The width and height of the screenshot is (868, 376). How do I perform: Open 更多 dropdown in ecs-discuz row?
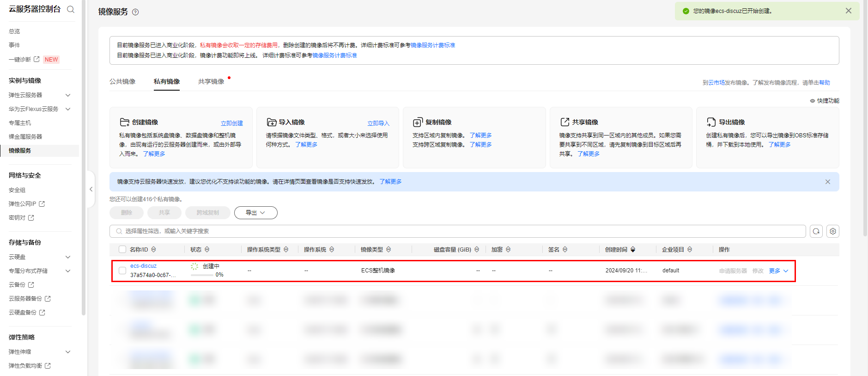click(778, 271)
